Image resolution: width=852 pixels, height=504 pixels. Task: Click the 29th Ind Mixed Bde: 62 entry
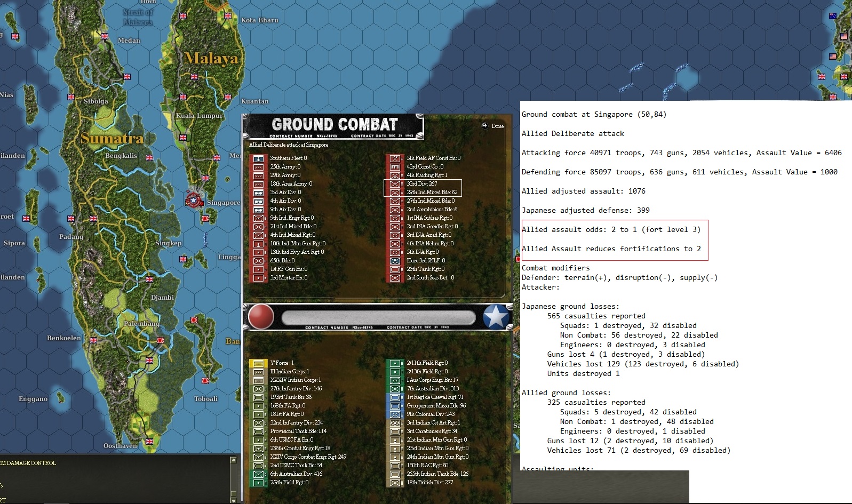point(432,193)
